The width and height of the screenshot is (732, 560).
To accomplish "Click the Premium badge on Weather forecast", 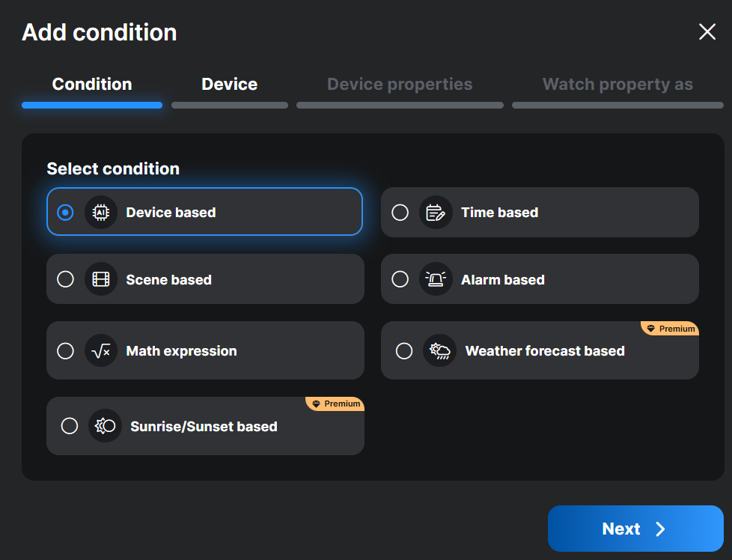I will coord(670,329).
